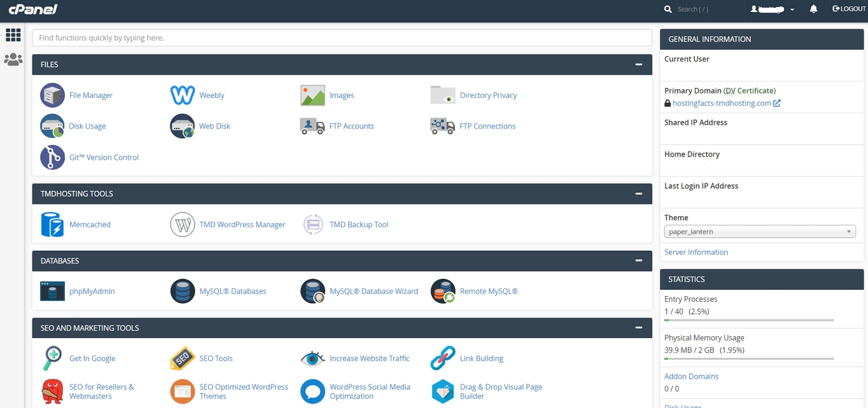Click the Home Directory label
This screenshot has height=408, width=868.
692,154
